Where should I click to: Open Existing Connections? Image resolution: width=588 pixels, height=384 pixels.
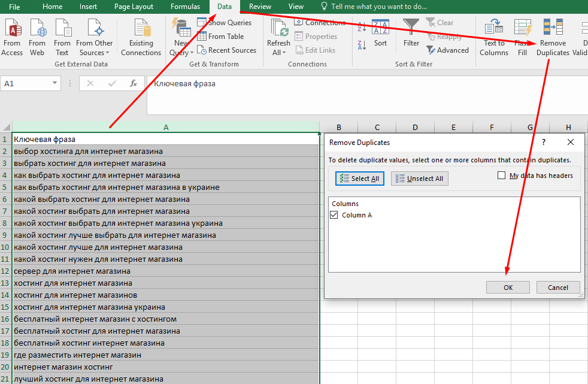[x=141, y=38]
